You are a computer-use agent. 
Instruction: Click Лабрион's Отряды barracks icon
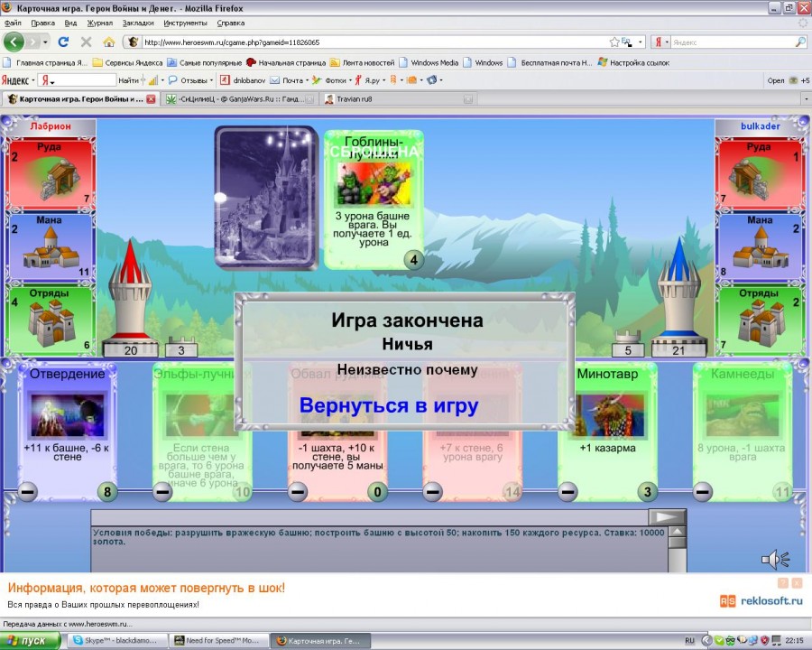(51, 322)
